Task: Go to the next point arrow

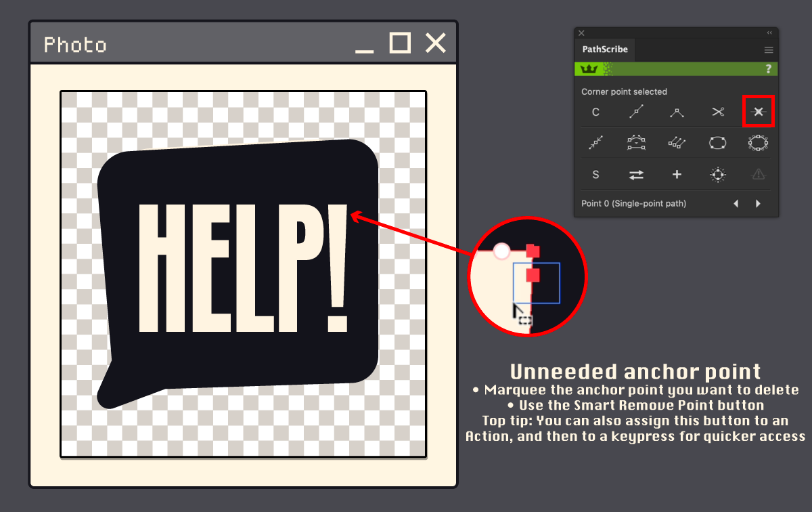Action: tap(758, 204)
